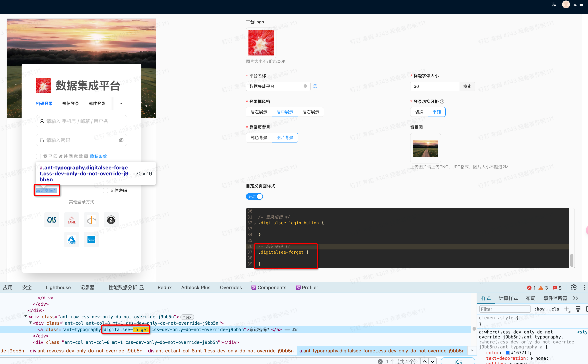Click the language translate icon in header
Viewport: 588px width, 364px height.
click(554, 5)
